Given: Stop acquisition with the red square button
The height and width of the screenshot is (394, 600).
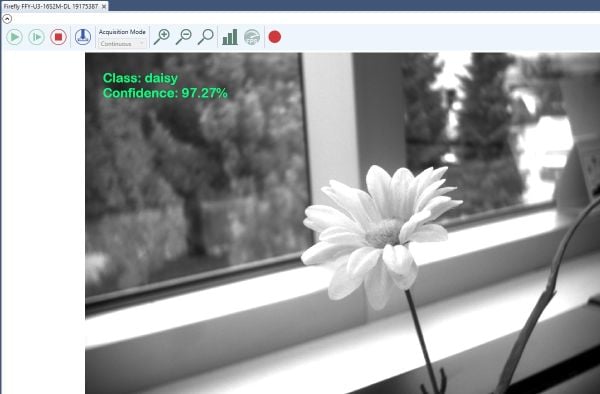Looking at the screenshot, I should pyautogui.click(x=59, y=37).
